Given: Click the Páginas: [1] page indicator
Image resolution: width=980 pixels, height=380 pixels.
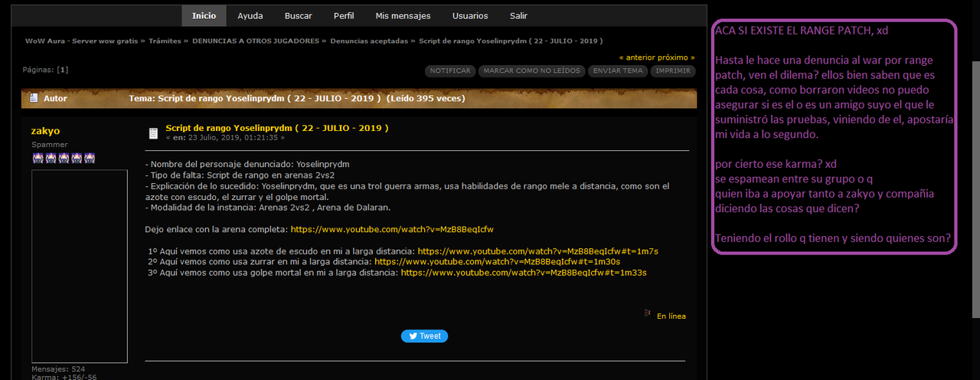Looking at the screenshot, I should 45,70.
